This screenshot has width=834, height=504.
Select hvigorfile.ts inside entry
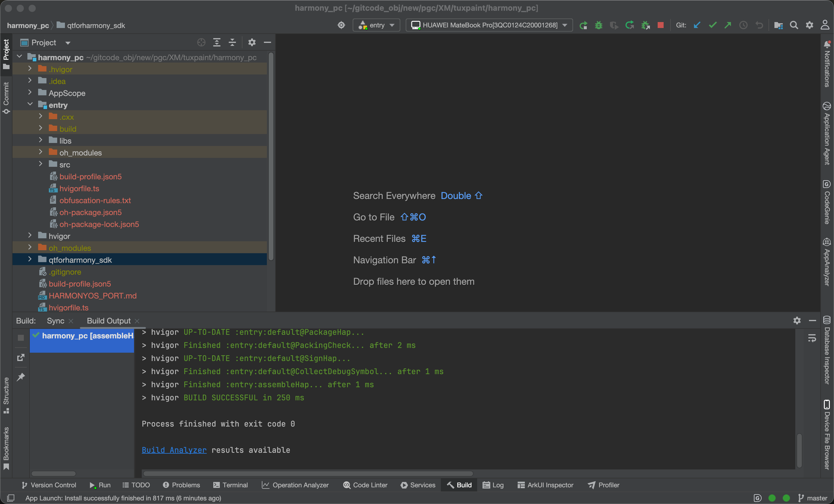[79, 189]
